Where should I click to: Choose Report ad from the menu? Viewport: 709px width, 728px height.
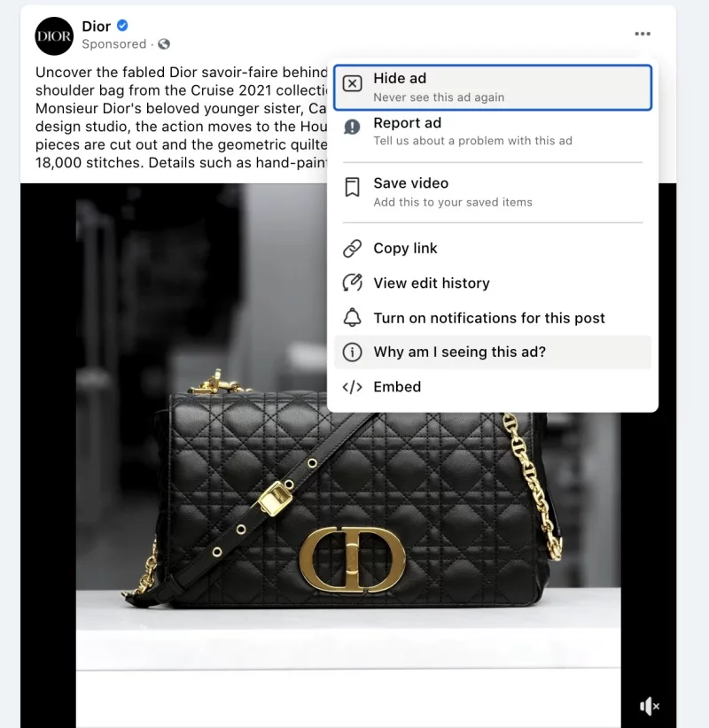pos(493,131)
